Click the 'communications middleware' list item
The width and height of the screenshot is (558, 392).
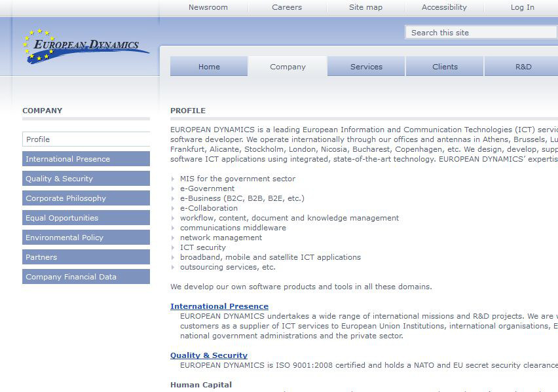coord(233,228)
